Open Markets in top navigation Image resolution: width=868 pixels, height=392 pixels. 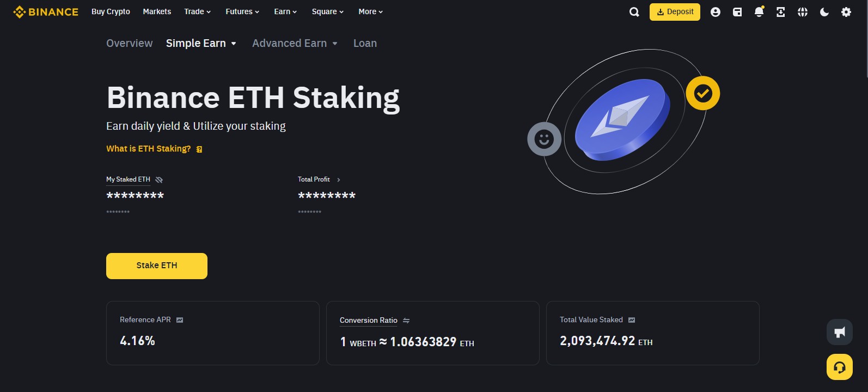click(x=157, y=11)
